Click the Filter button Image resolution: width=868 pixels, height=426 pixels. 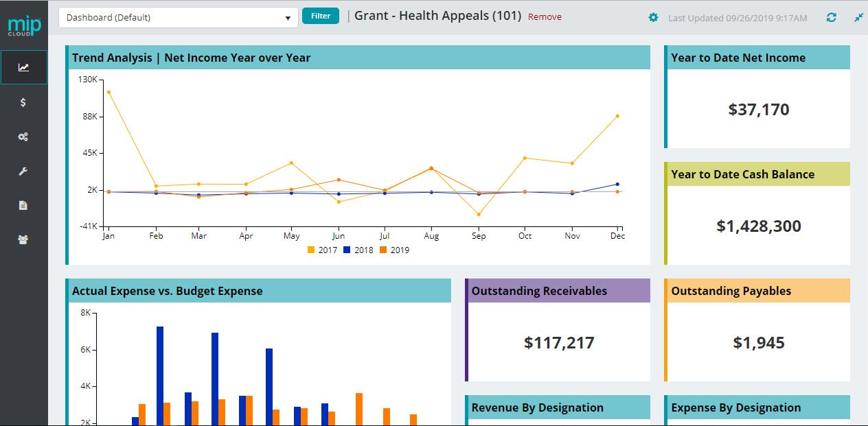pos(321,16)
